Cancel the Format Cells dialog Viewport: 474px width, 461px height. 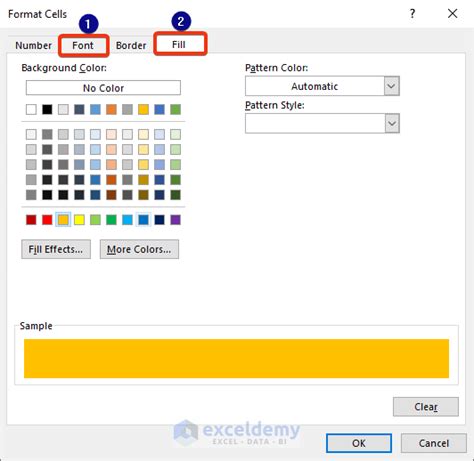pos(434,443)
